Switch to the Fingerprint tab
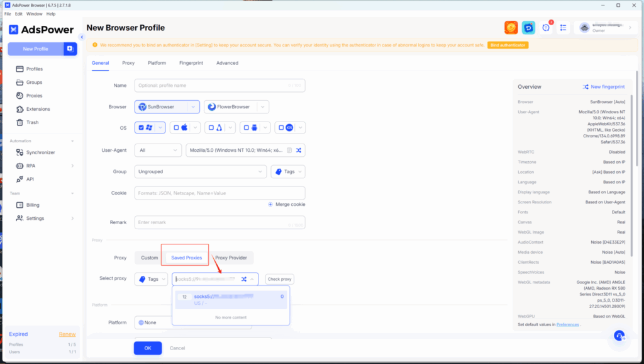The height and width of the screenshot is (364, 644). click(x=191, y=63)
